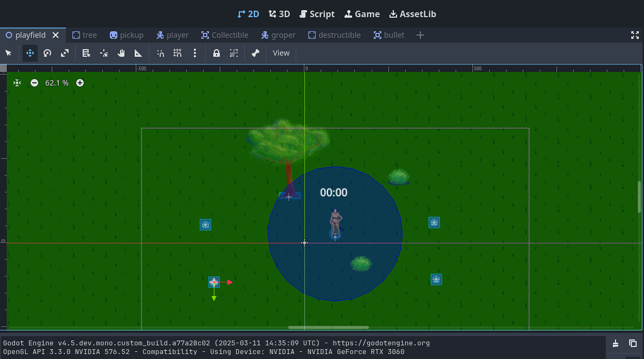Switch to the groper scene tab

point(278,35)
